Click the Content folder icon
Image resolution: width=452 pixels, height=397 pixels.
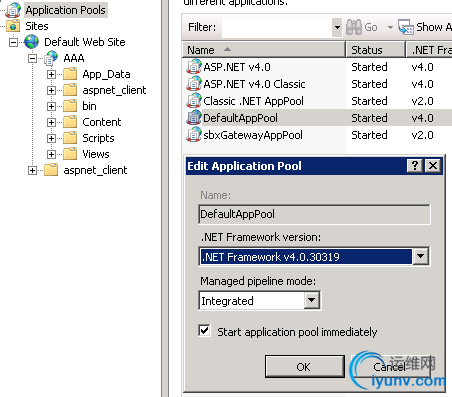70,122
